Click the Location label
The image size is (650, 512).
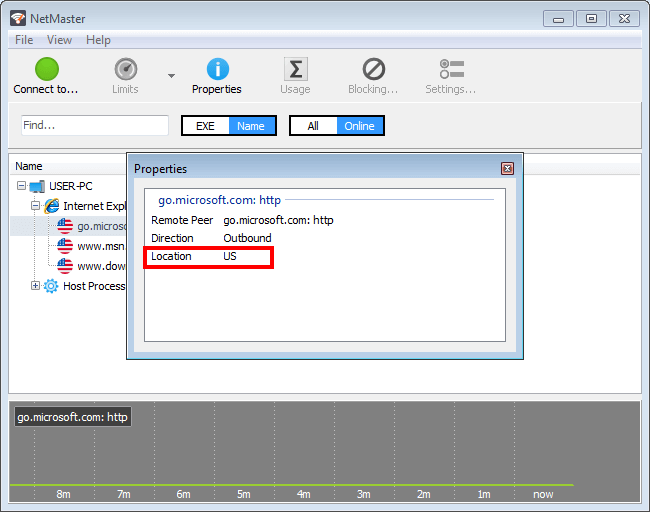click(x=171, y=256)
